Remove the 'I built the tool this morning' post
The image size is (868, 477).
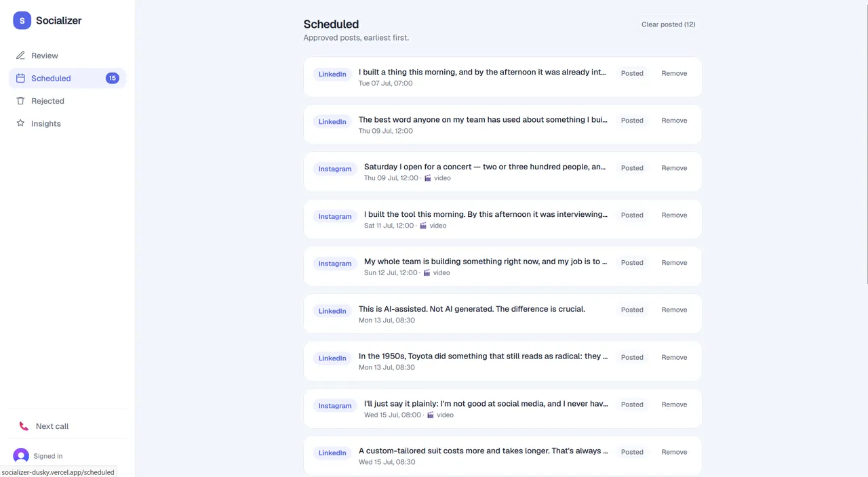[674, 215]
